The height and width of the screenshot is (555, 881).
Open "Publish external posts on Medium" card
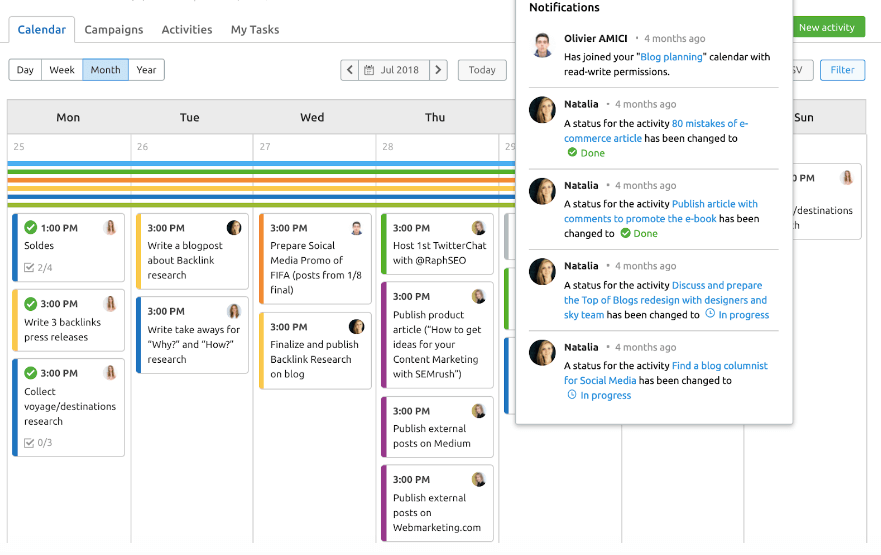tap(437, 427)
